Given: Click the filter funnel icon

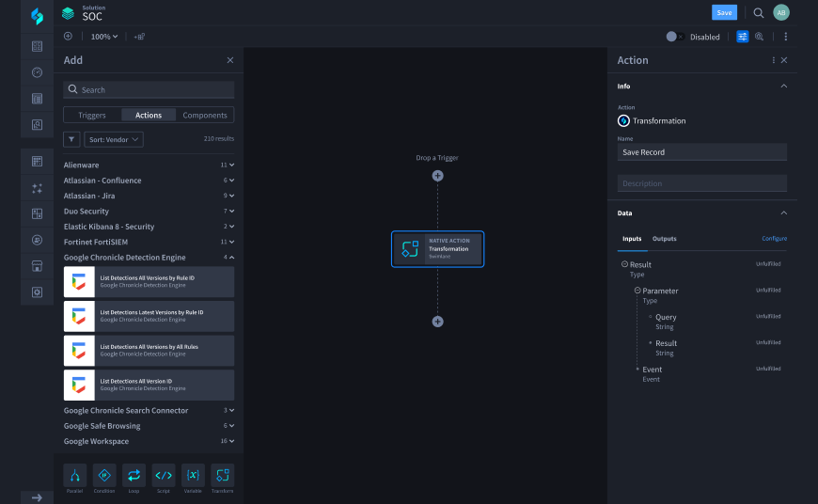Looking at the screenshot, I should 71,139.
